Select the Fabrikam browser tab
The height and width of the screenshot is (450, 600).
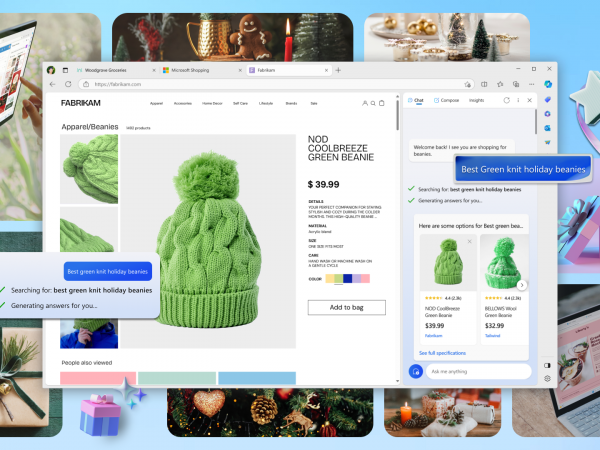click(x=289, y=70)
